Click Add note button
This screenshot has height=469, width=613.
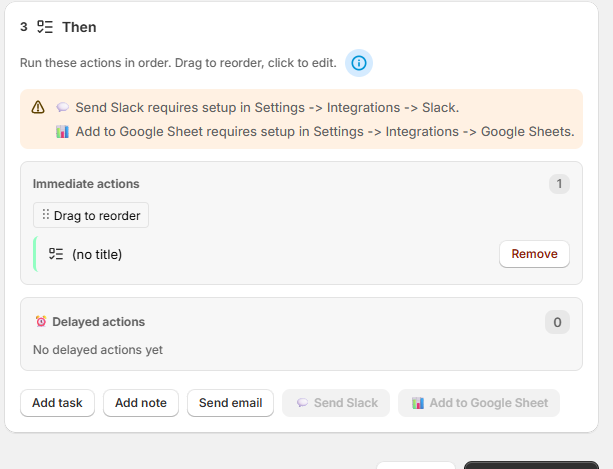coord(141,403)
